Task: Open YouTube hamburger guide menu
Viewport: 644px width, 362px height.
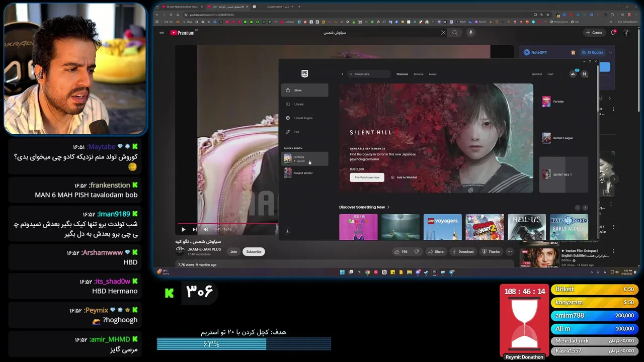Action: coord(162,33)
